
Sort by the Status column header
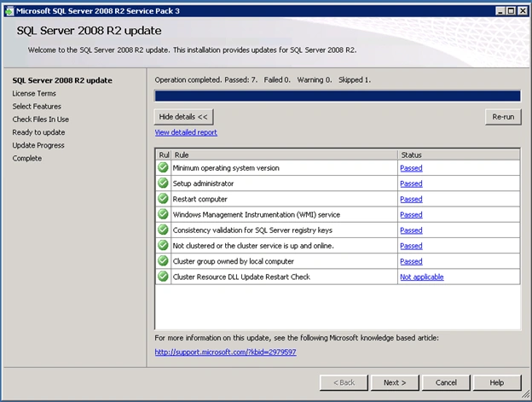[x=459, y=154]
